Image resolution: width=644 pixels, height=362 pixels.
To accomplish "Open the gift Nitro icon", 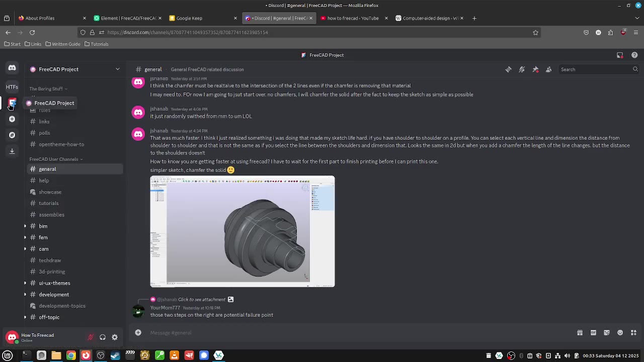I will pyautogui.click(x=580, y=332).
